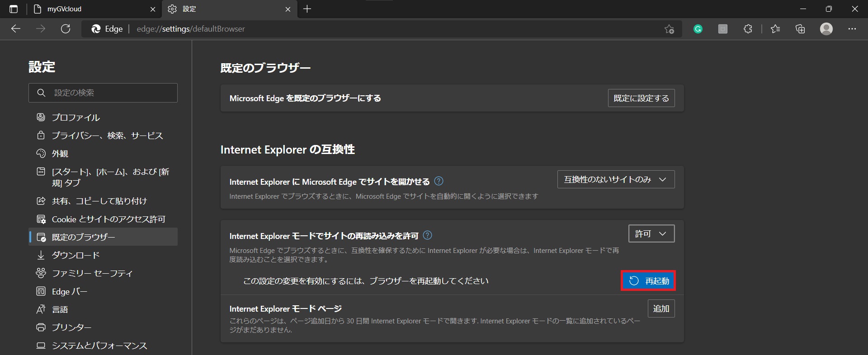Expand the 許可 dropdown
The image size is (868, 355).
point(651,234)
